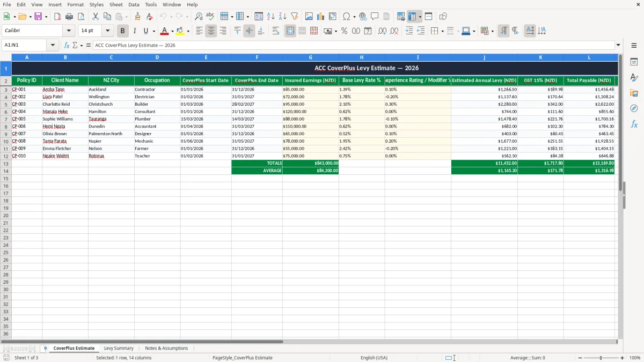Run the Spelling check icon

[x=210, y=17]
